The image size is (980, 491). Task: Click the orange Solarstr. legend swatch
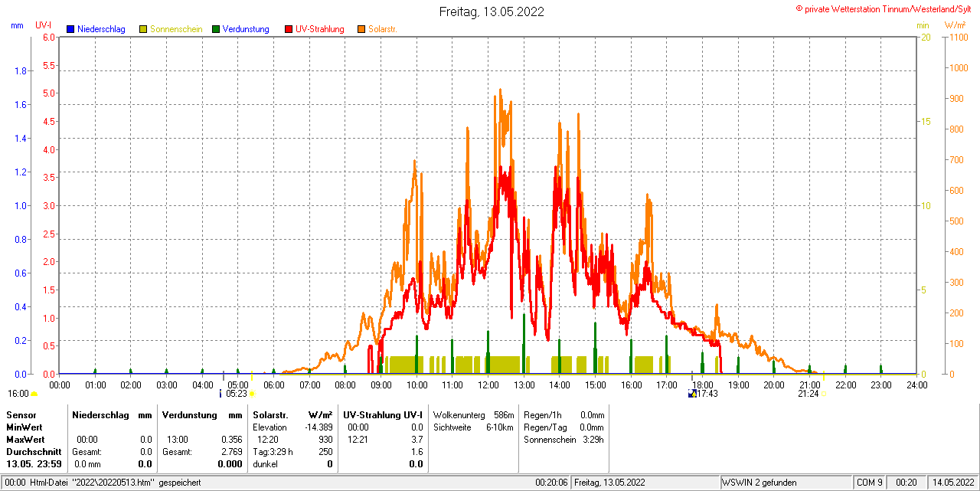361,29
